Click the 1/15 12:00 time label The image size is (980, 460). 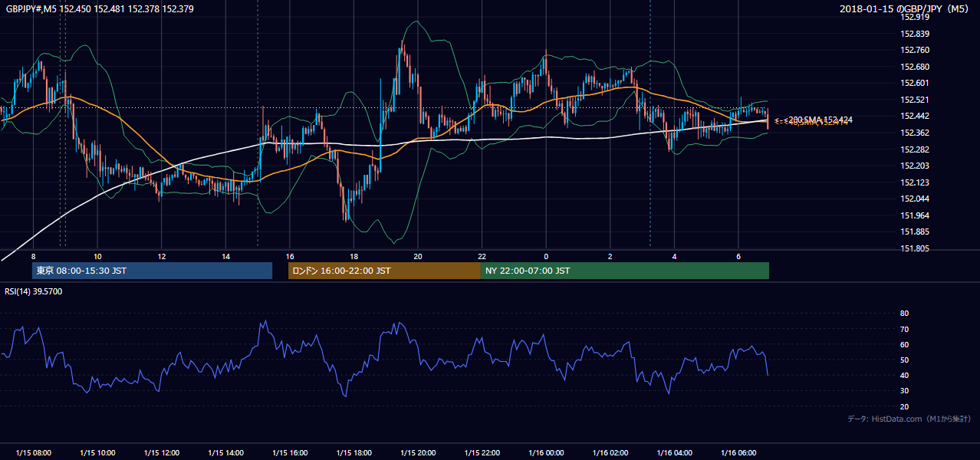(x=161, y=453)
